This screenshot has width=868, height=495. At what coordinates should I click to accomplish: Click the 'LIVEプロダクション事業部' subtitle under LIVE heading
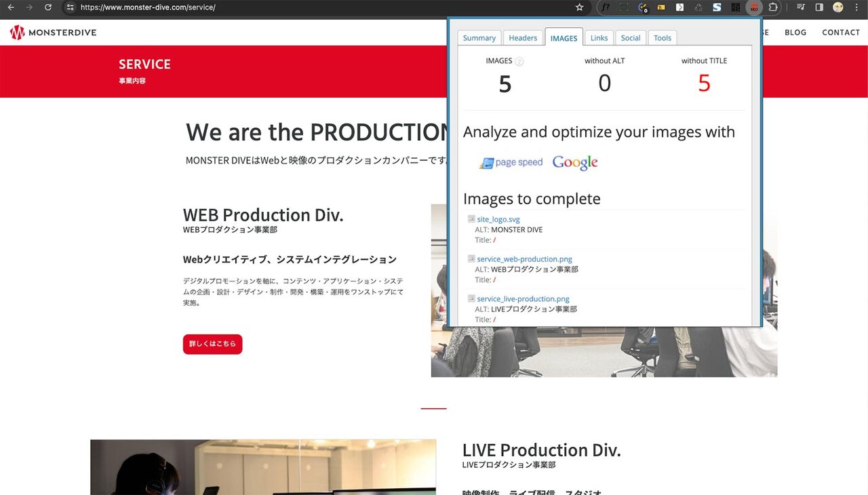[x=509, y=464]
